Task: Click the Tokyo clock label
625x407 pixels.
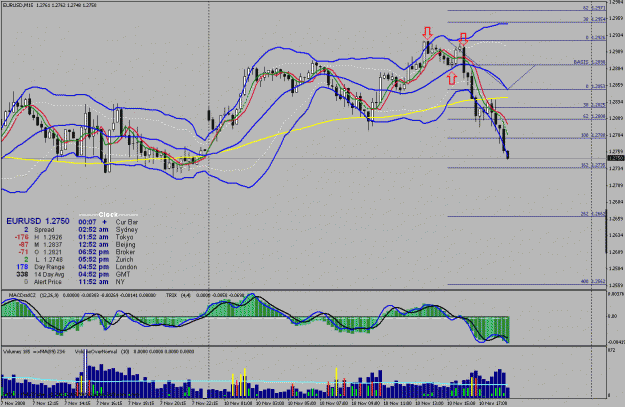Action: coord(124,237)
